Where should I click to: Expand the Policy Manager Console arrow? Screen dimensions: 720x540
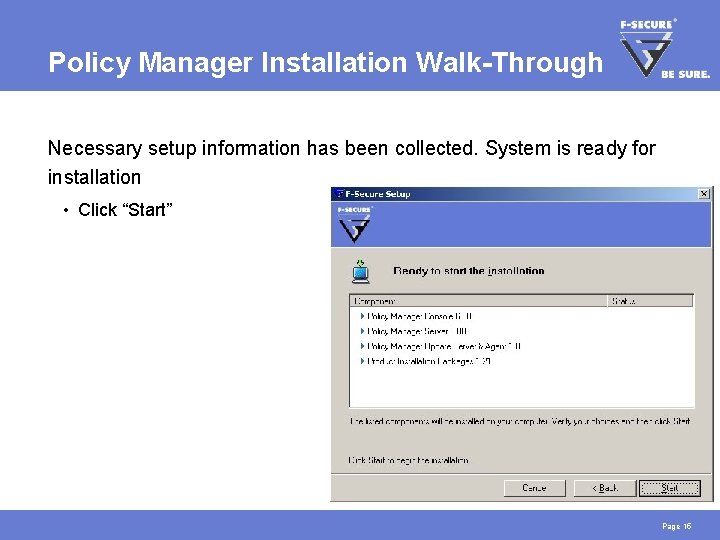[x=362, y=316]
